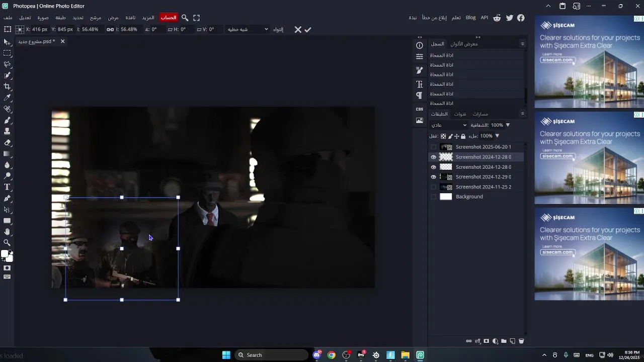Image resolution: width=644 pixels, height=362 pixels.
Task: Expand the opacity 100% slider arrow
Action: pos(508,125)
